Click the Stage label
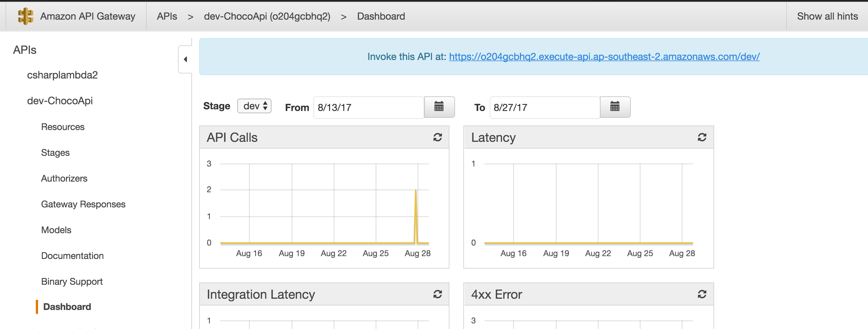Viewport: 868px width, 329px height. (217, 106)
